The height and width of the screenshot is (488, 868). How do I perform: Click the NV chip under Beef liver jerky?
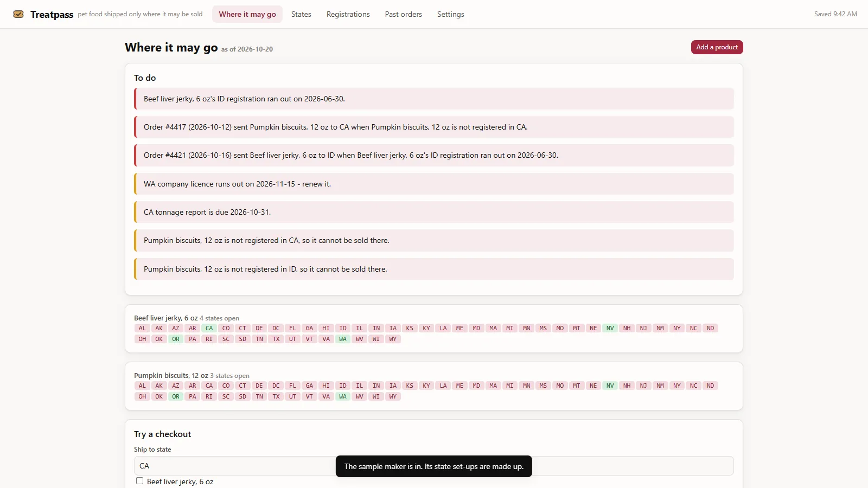point(610,328)
